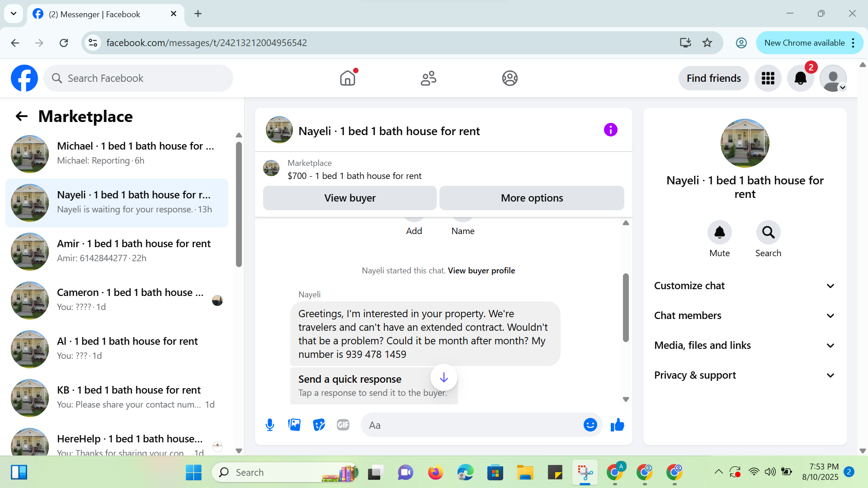Open conversation information purple icon
The image size is (868, 488).
coord(610,130)
